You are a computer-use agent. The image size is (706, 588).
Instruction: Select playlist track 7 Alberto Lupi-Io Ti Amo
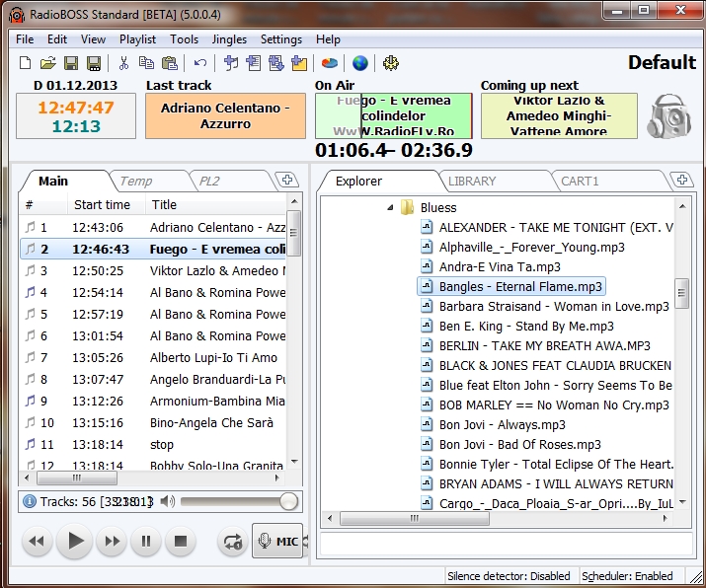tap(153, 358)
